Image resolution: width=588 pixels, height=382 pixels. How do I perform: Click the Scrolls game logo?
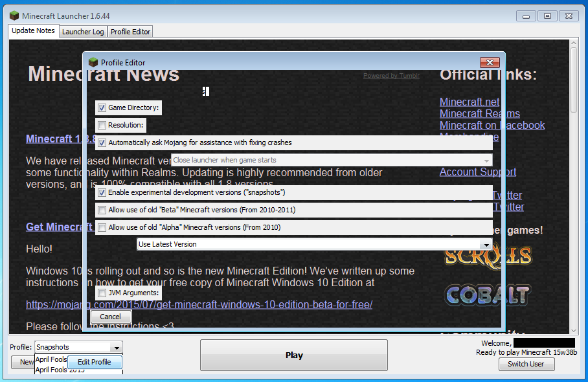click(488, 256)
